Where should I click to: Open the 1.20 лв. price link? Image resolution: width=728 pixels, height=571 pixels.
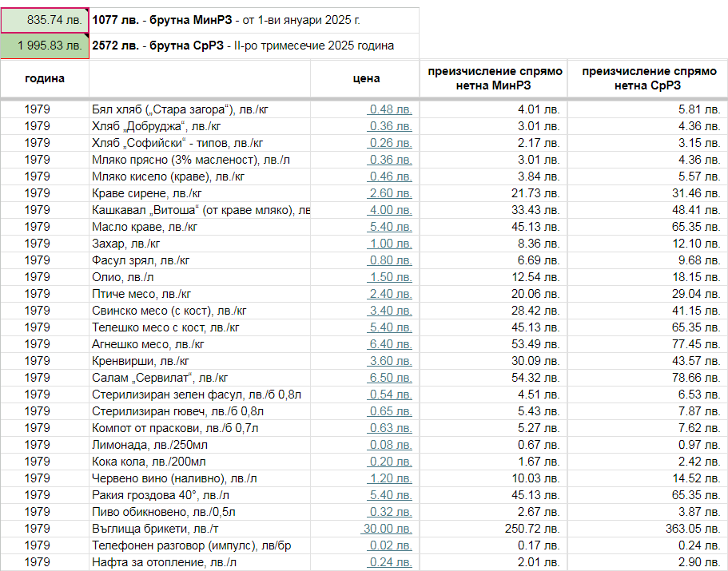(391, 478)
